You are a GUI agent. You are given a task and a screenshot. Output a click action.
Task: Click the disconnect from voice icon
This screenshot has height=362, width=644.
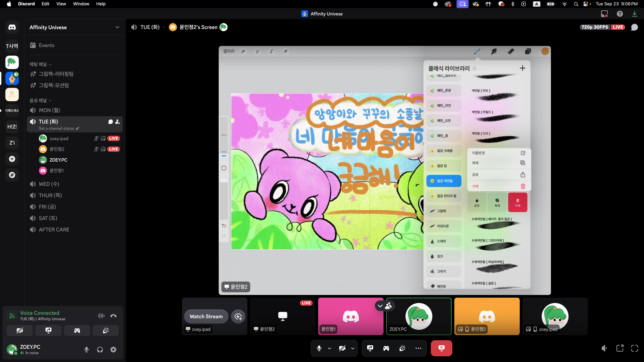tap(113, 316)
